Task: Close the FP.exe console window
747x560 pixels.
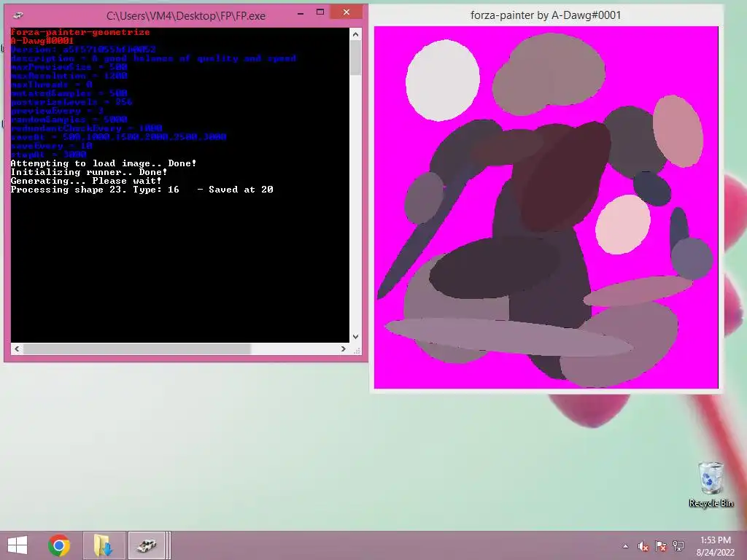Action: [347, 12]
